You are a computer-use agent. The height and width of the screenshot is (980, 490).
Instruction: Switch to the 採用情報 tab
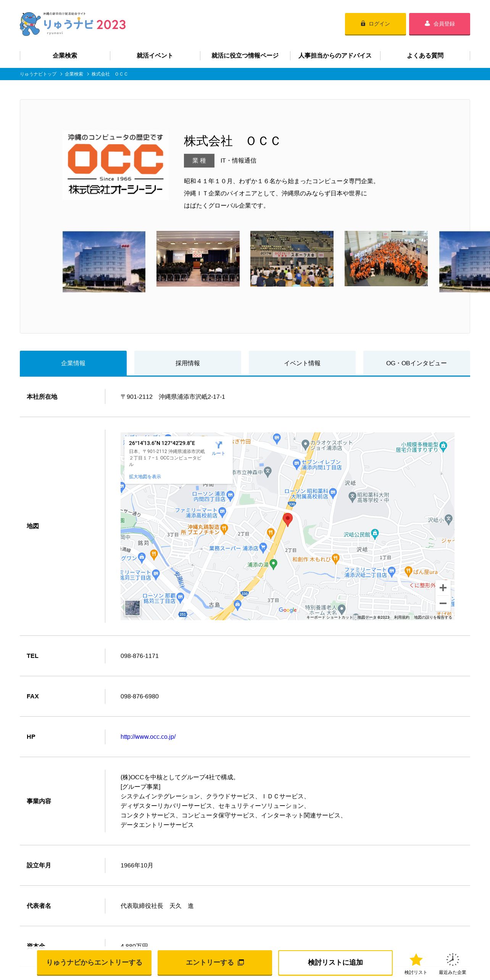[x=188, y=363]
